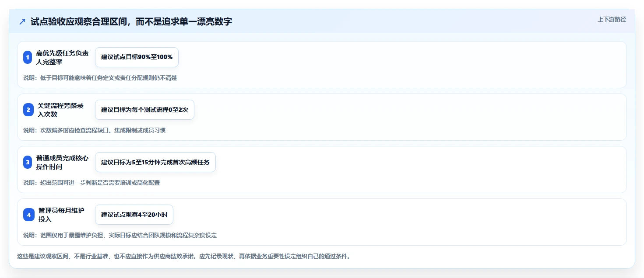Screen dimensions: 644x278
Task: Click the number 1 badge
Action: 28,57
